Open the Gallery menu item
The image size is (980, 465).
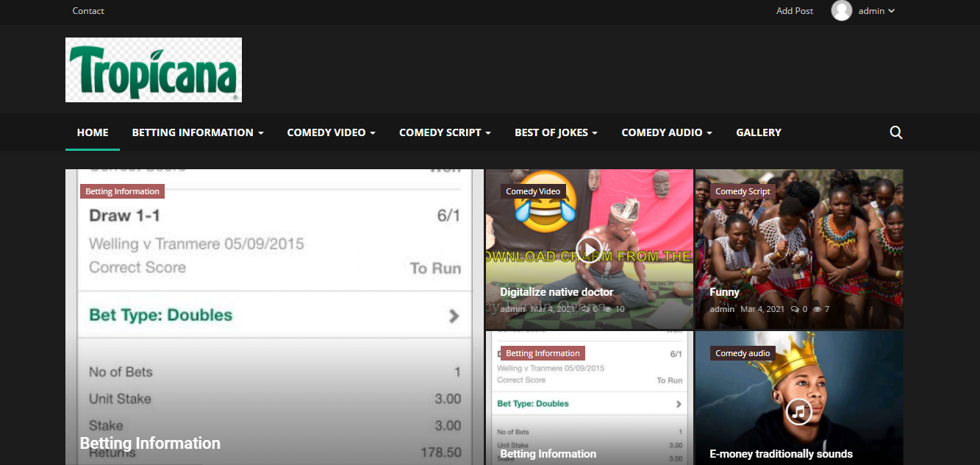(758, 132)
